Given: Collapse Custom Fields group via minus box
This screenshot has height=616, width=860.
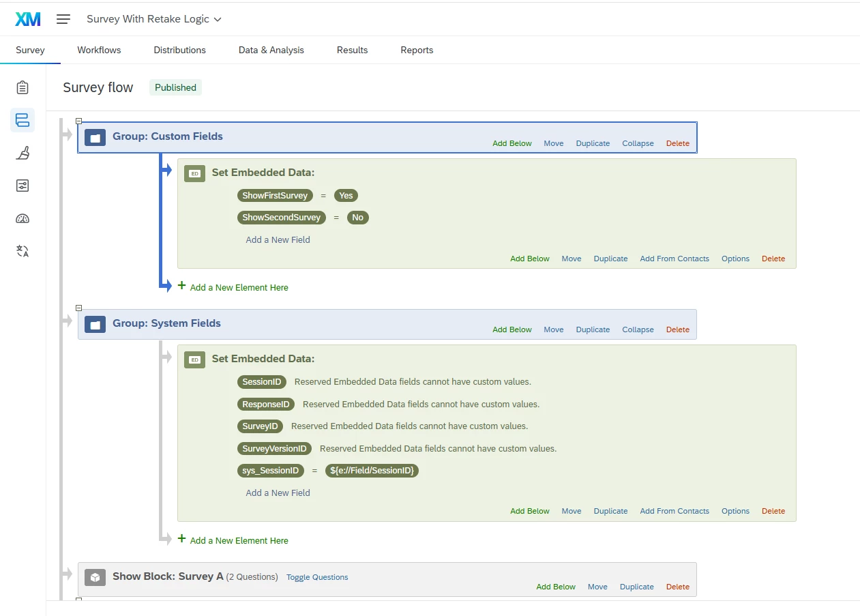Looking at the screenshot, I should (x=78, y=121).
